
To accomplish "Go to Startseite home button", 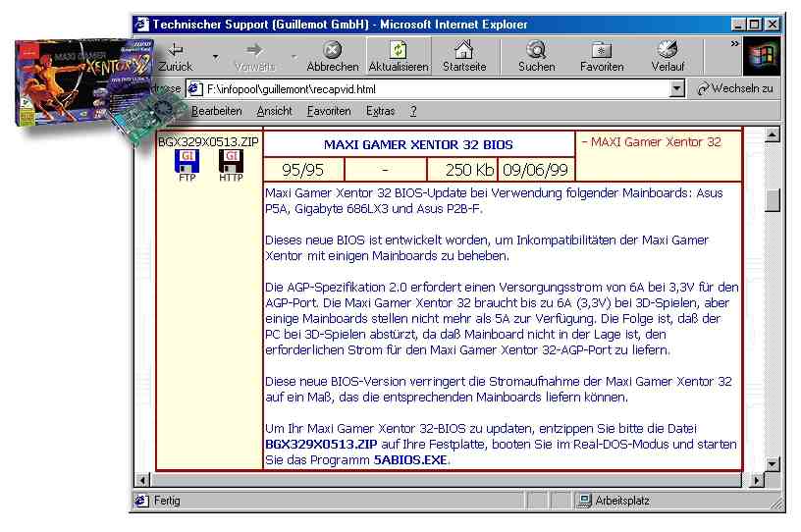I will coord(464,56).
